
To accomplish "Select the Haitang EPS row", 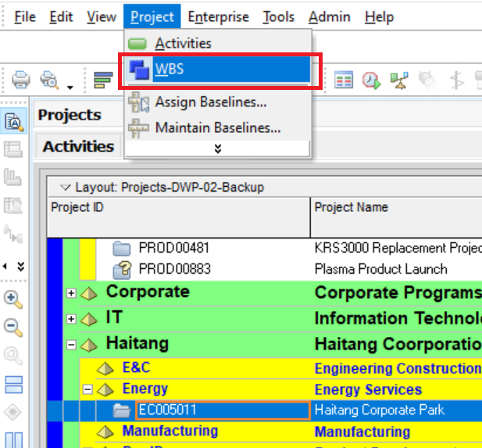I will [x=273, y=344].
